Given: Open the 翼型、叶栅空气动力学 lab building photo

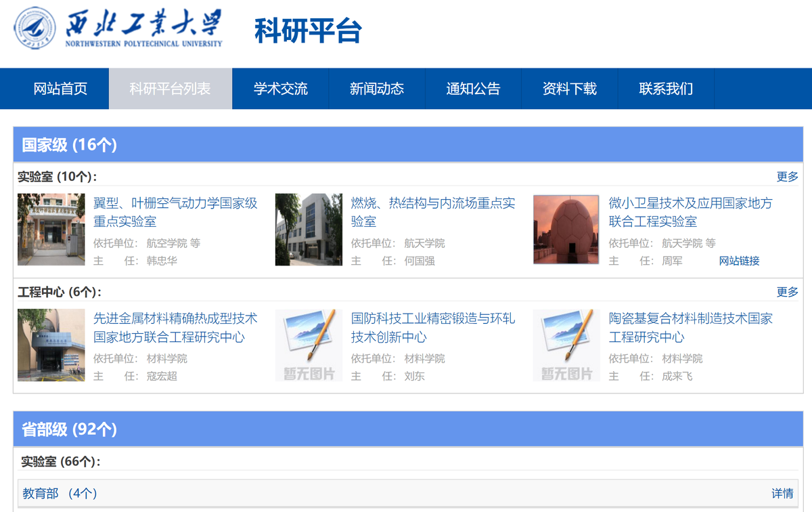Looking at the screenshot, I should click(51, 229).
